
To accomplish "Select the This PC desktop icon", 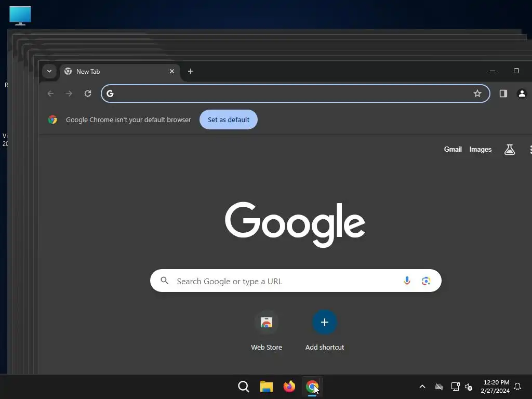I will (20, 16).
